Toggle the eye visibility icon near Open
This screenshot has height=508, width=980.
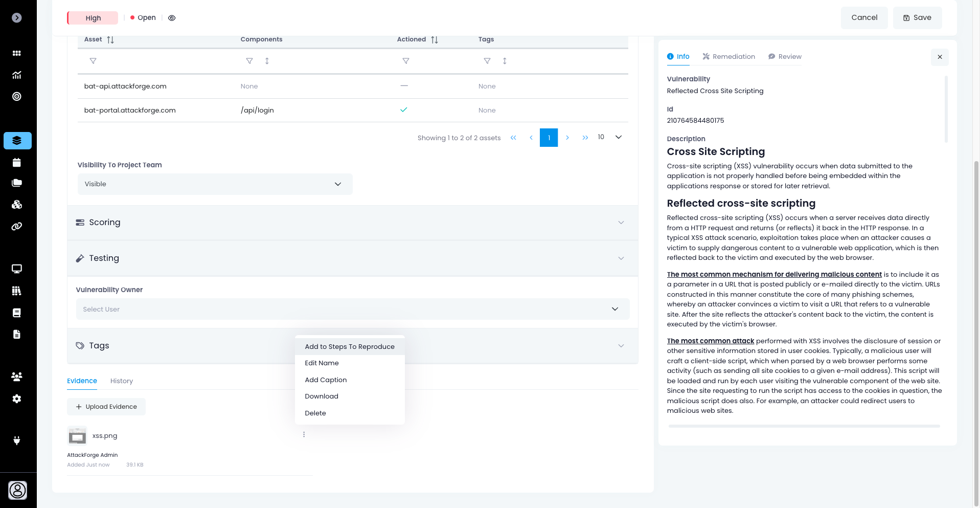tap(172, 18)
